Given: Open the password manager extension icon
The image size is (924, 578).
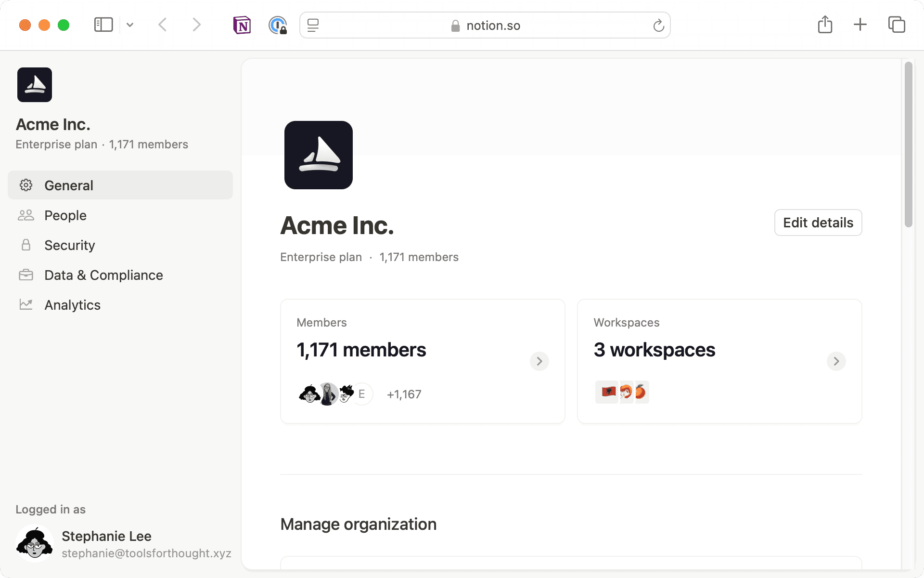Looking at the screenshot, I should click(278, 25).
